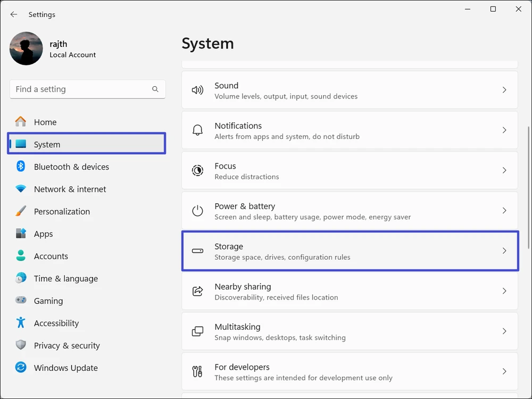Click the Windows Update sync icon
This screenshot has height=399, width=532.
point(21,368)
